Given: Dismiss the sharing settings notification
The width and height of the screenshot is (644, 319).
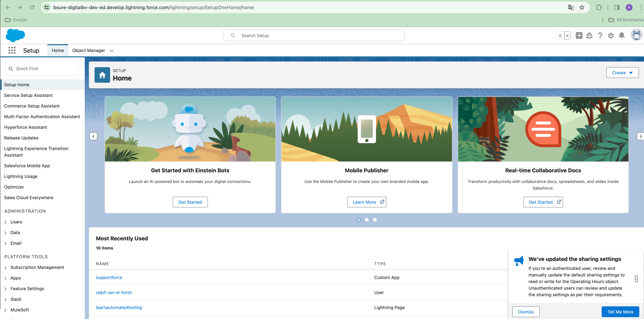Looking at the screenshot, I should coord(526,312).
